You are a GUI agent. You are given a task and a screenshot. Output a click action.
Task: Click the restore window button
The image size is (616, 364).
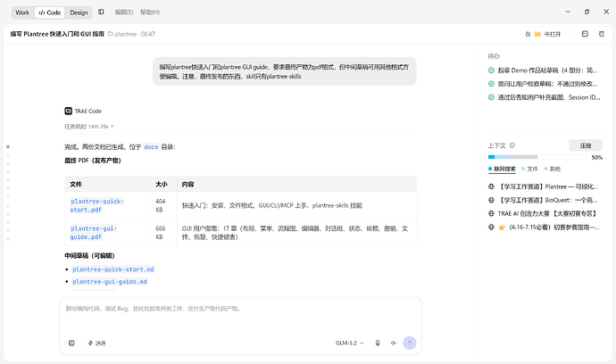click(x=587, y=12)
